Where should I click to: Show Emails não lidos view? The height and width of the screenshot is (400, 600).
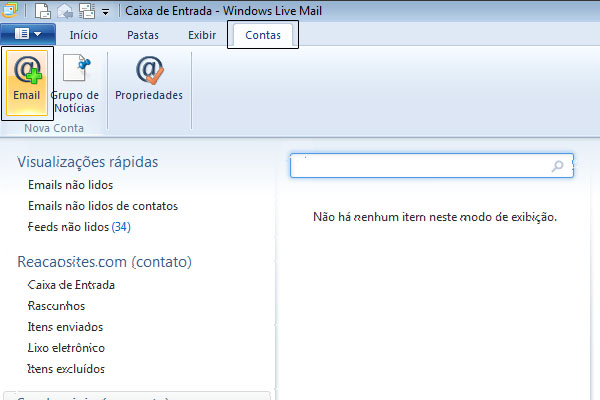(x=71, y=185)
